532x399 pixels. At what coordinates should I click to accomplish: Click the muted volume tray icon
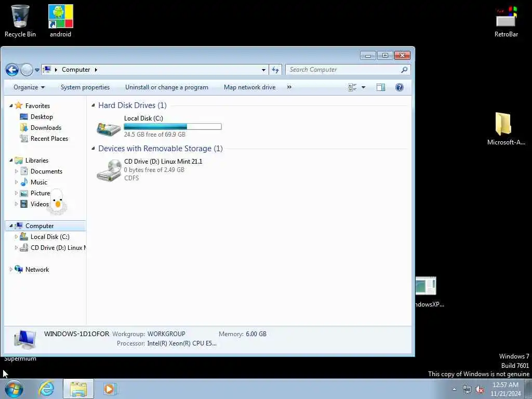click(x=480, y=390)
